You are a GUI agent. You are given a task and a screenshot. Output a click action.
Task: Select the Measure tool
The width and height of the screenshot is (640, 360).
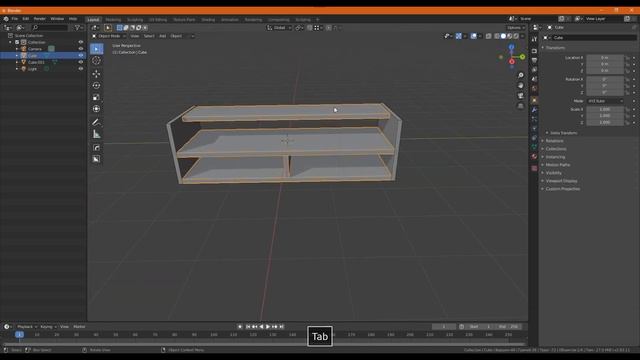[x=96, y=134]
